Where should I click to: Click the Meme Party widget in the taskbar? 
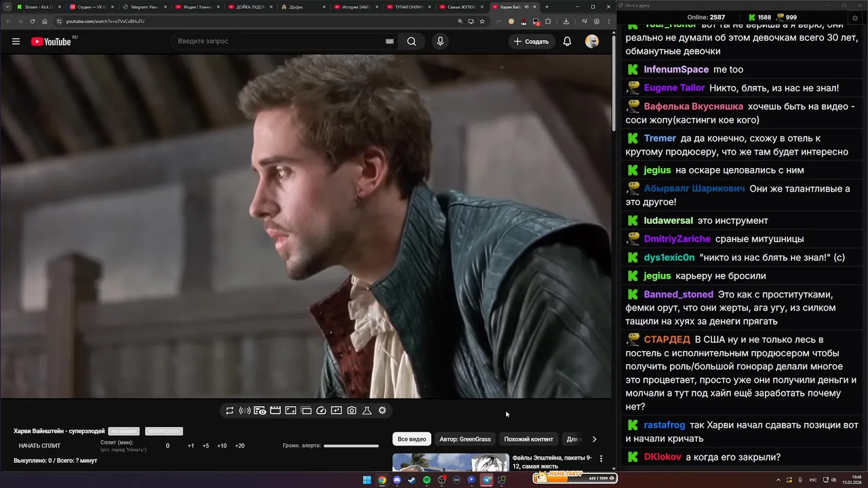click(575, 477)
